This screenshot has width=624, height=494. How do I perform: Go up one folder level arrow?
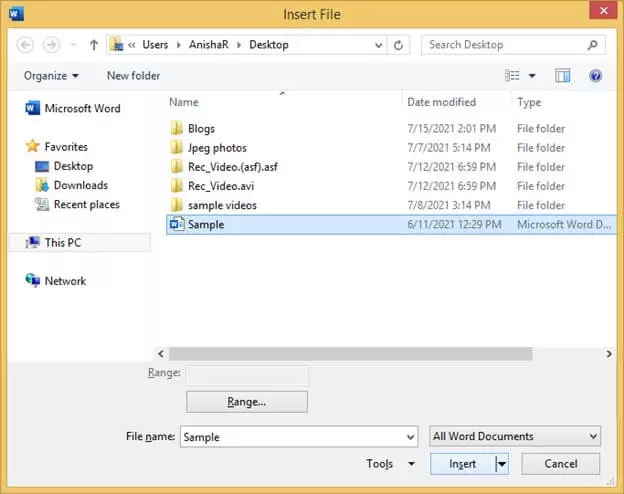(x=94, y=45)
